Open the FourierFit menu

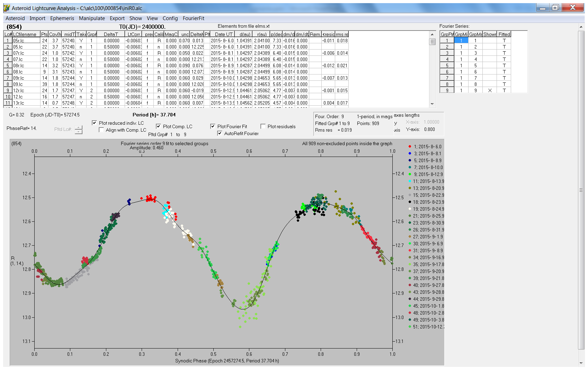coord(194,18)
